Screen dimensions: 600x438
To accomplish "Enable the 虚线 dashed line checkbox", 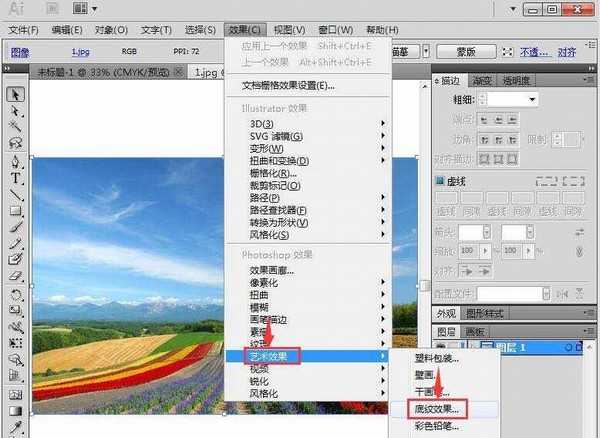I will (x=440, y=181).
